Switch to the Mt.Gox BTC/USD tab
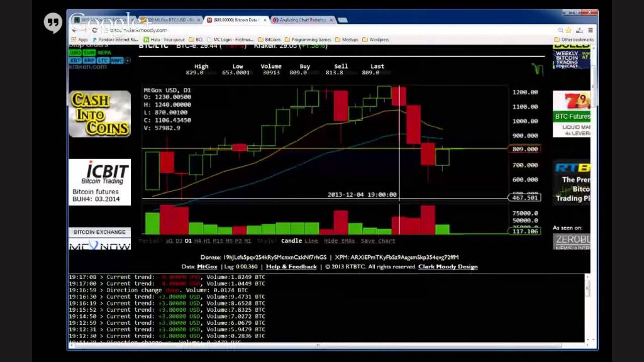 pos(170,19)
